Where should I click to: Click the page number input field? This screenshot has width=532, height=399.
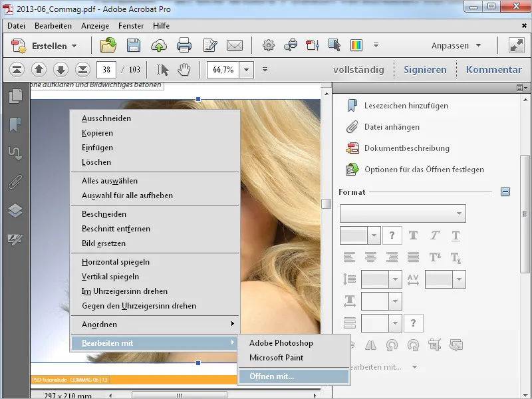[x=106, y=70]
